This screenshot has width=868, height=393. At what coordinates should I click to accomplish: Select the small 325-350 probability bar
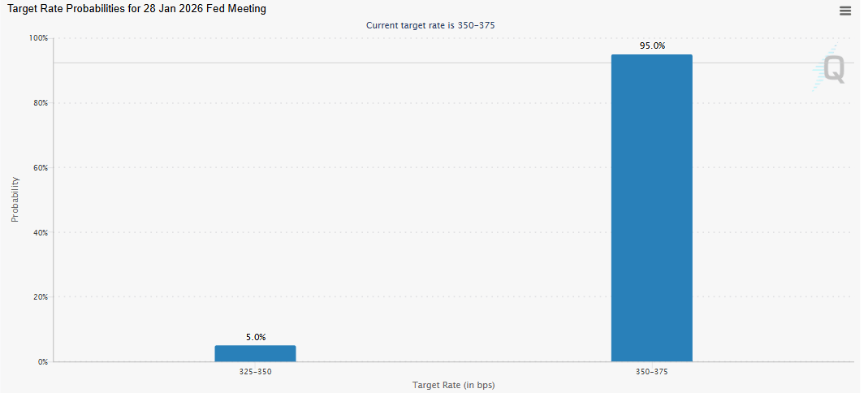coord(255,353)
